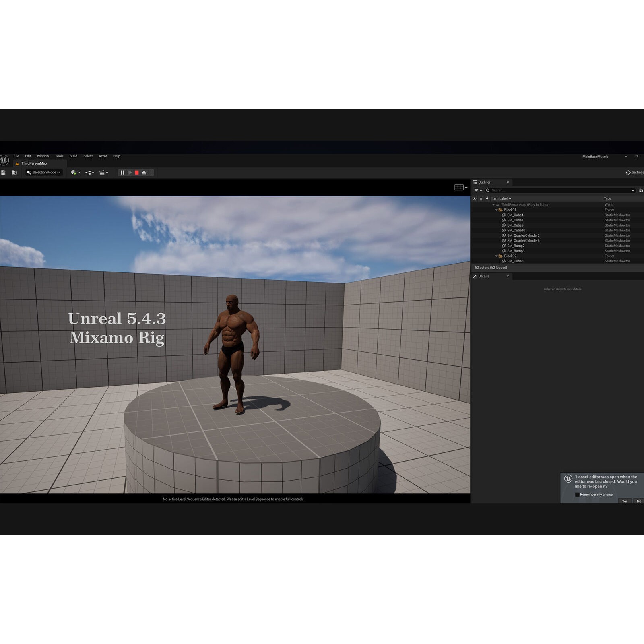Save the current level with disk icon
The image size is (644, 644).
pyautogui.click(x=3, y=173)
